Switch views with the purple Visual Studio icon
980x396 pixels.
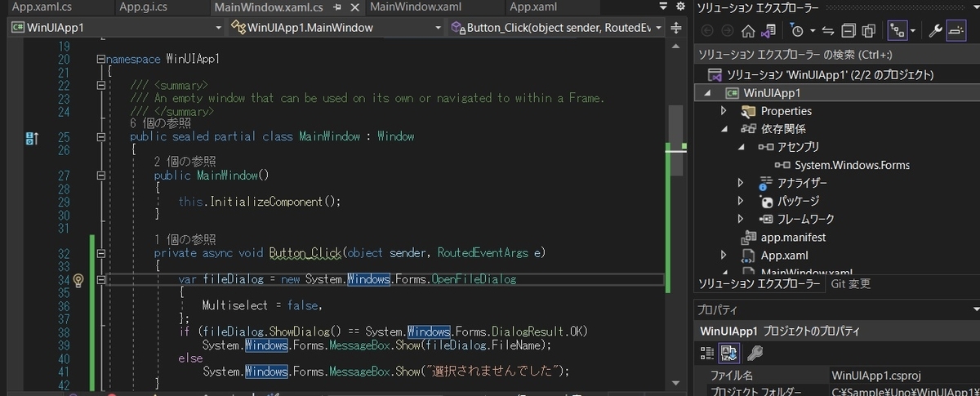768,31
